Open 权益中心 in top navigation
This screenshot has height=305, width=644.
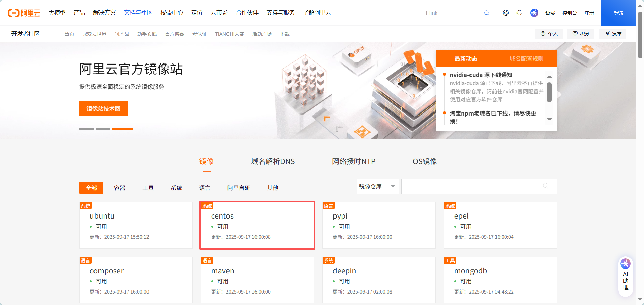pyautogui.click(x=171, y=13)
